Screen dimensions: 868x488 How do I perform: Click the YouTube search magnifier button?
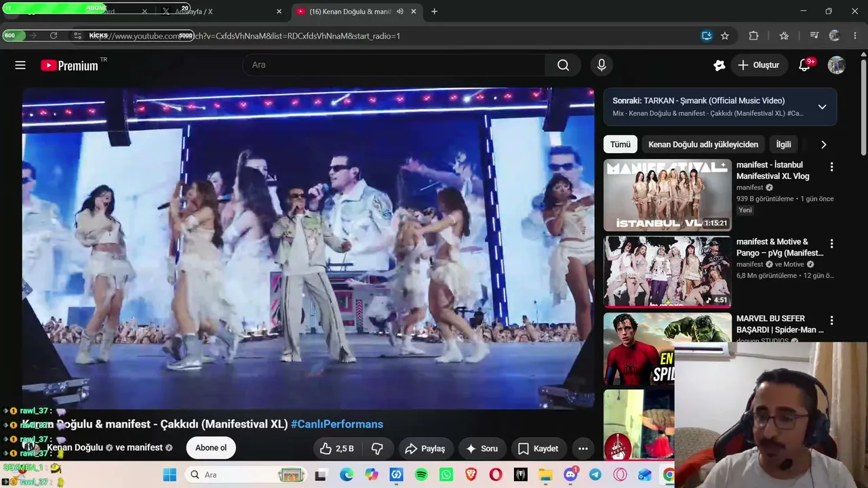click(563, 65)
